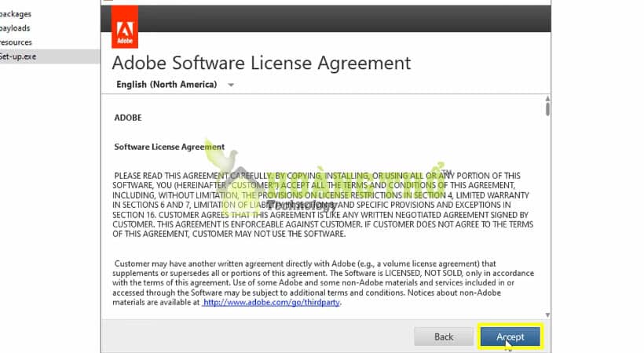Open the English (North America) language dropdown
This screenshot has height=353, width=644.
(x=166, y=85)
